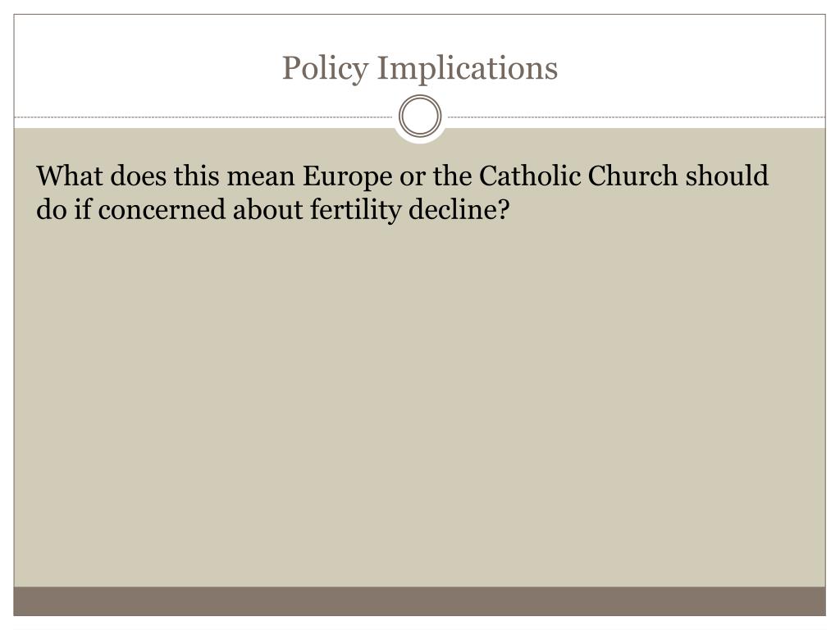Click the word 'Church' in body text
This screenshot has width=840, height=630.
632,176
